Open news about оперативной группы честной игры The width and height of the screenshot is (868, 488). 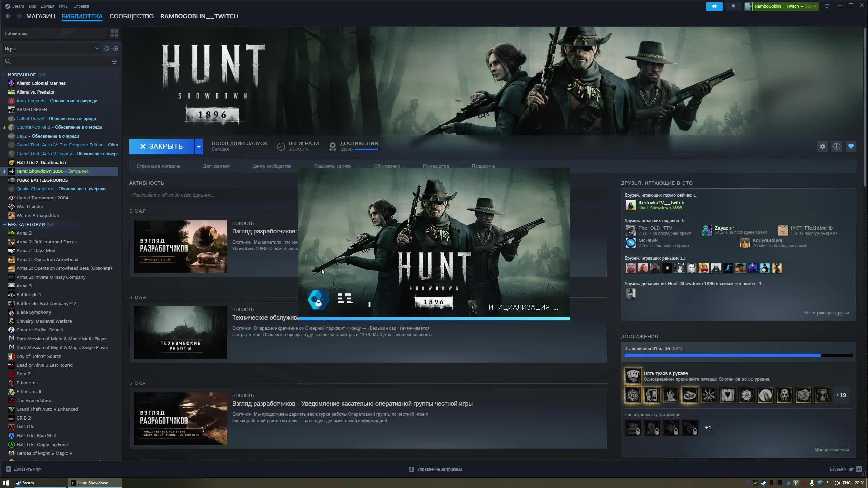click(352, 404)
